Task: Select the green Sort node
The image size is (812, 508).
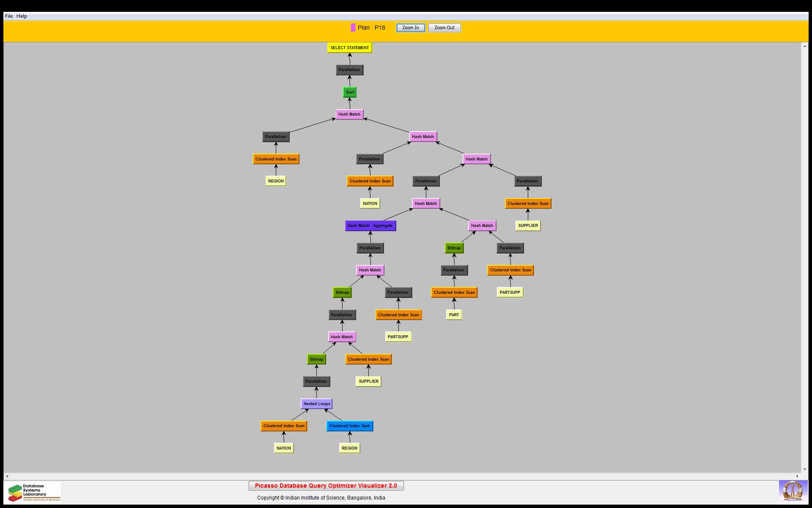Action: tap(350, 92)
